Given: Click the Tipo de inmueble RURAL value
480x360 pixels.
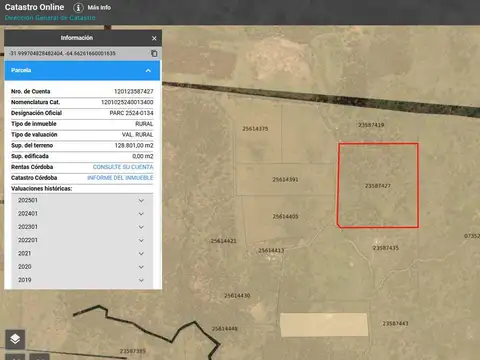Looking at the screenshot, I should [144, 124].
